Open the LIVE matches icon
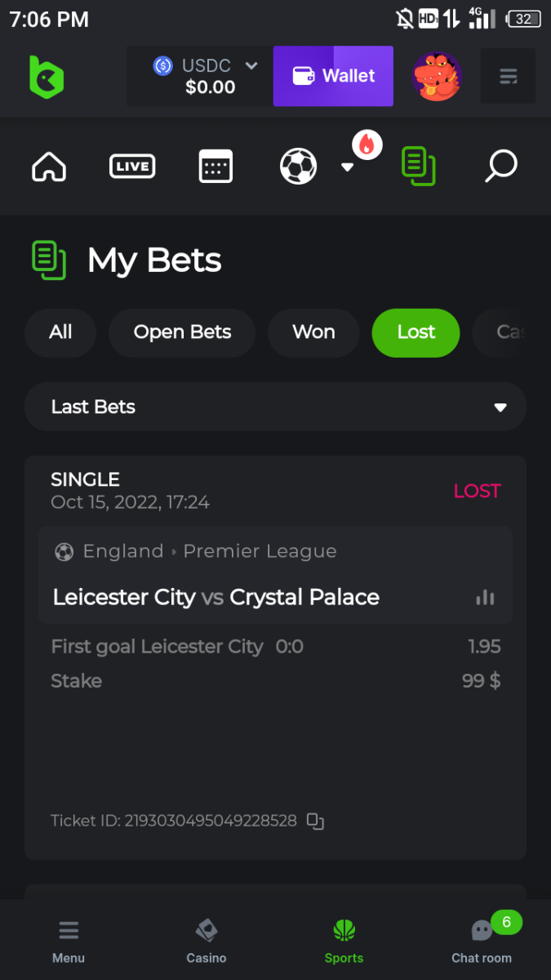This screenshot has height=980, width=551. [x=132, y=167]
